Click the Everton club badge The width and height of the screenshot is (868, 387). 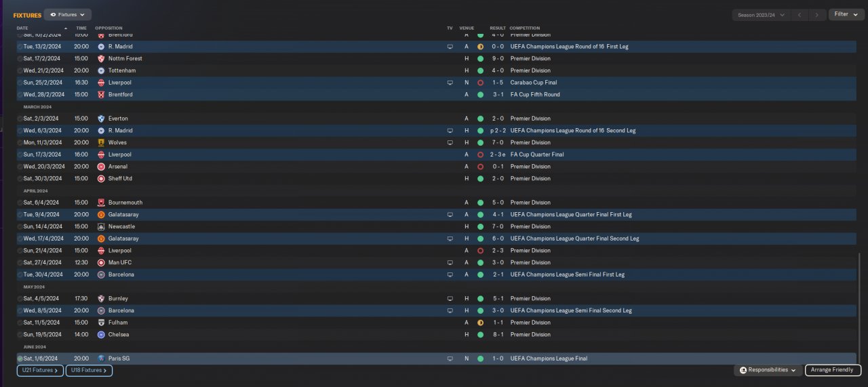[101, 119]
